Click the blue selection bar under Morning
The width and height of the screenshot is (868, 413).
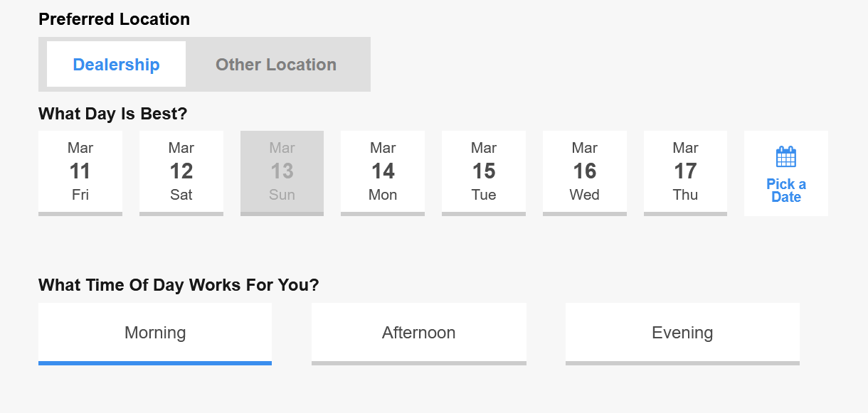coord(155,363)
